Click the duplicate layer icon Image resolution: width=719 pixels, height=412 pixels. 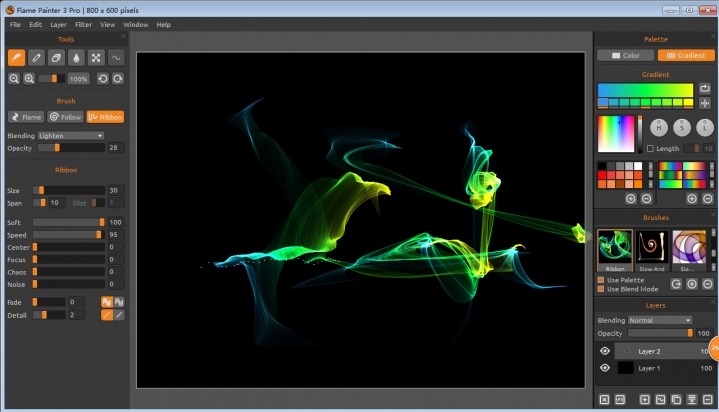click(x=675, y=400)
